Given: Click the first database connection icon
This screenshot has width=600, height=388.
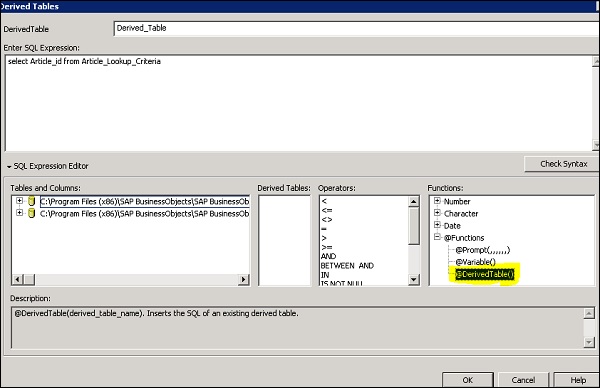Looking at the screenshot, I should click(x=32, y=201).
